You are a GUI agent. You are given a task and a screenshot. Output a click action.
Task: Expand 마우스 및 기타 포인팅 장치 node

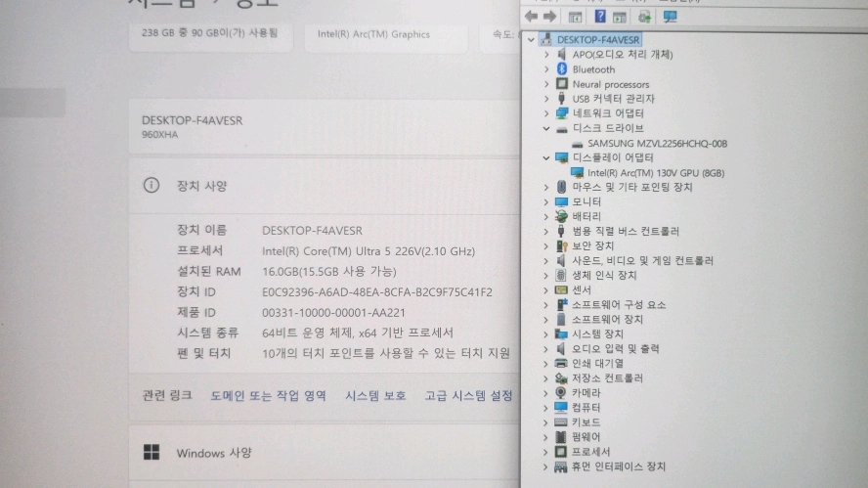coord(546,187)
